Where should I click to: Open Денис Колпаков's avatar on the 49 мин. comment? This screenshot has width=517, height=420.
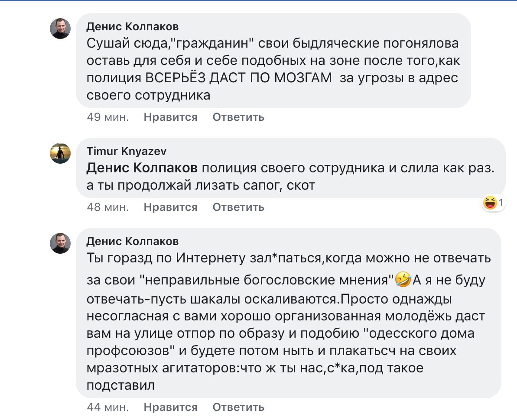coord(60,29)
